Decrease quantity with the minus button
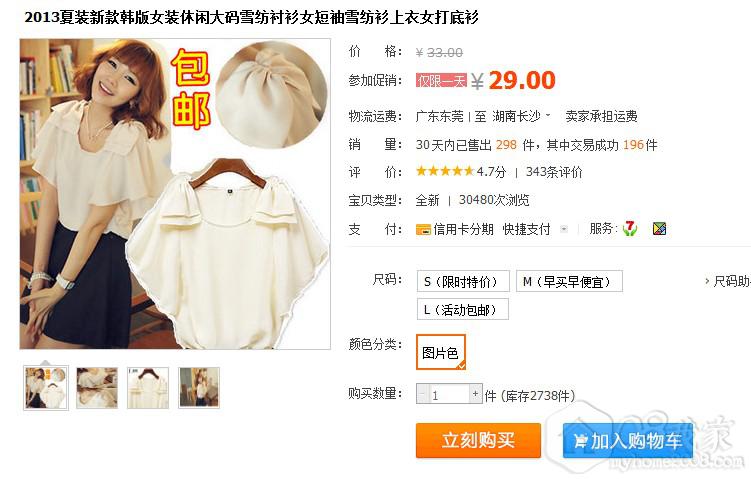751x479 pixels. [422, 394]
